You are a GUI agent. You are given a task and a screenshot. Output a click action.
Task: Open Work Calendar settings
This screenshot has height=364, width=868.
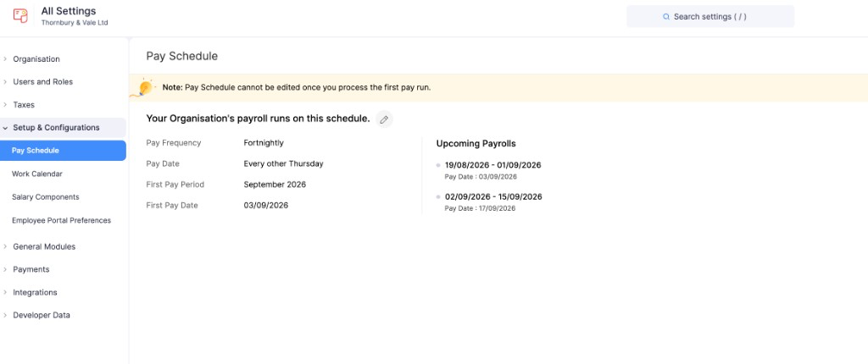pos(37,174)
